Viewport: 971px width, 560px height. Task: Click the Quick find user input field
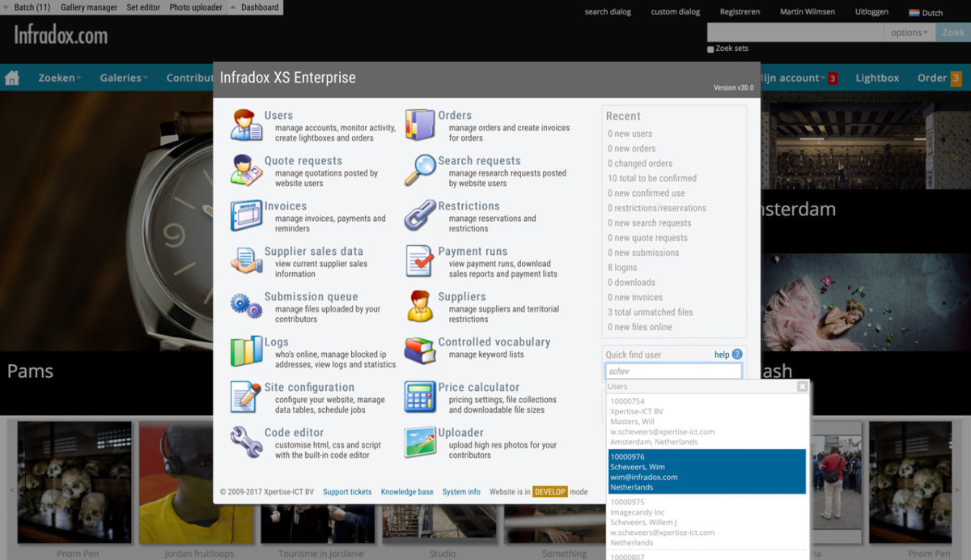point(673,371)
